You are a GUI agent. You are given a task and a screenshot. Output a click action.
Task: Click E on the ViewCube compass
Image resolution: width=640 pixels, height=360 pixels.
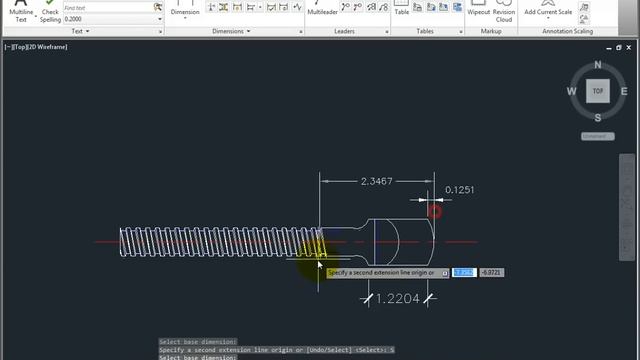[x=624, y=91]
